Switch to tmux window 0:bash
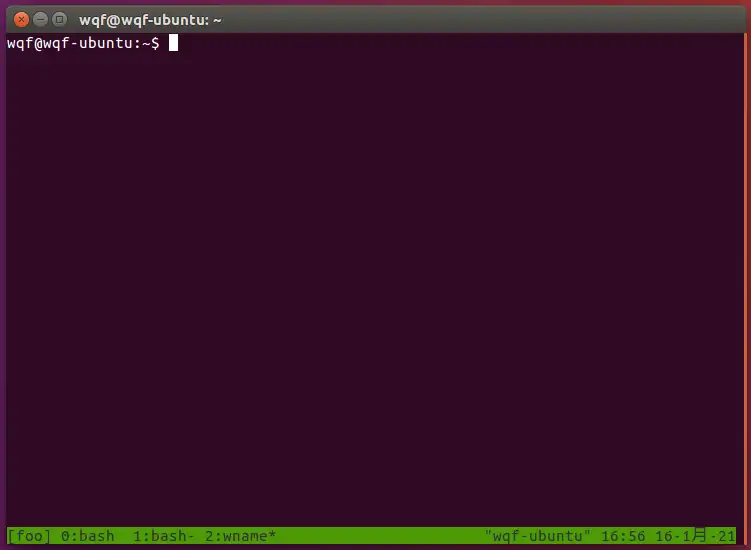Screen dimensions: 751x550 85,536
